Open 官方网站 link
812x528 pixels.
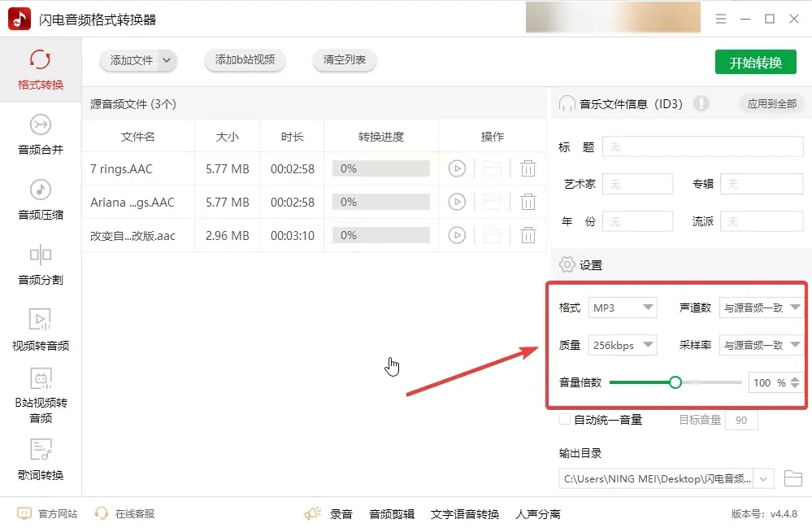(48, 513)
